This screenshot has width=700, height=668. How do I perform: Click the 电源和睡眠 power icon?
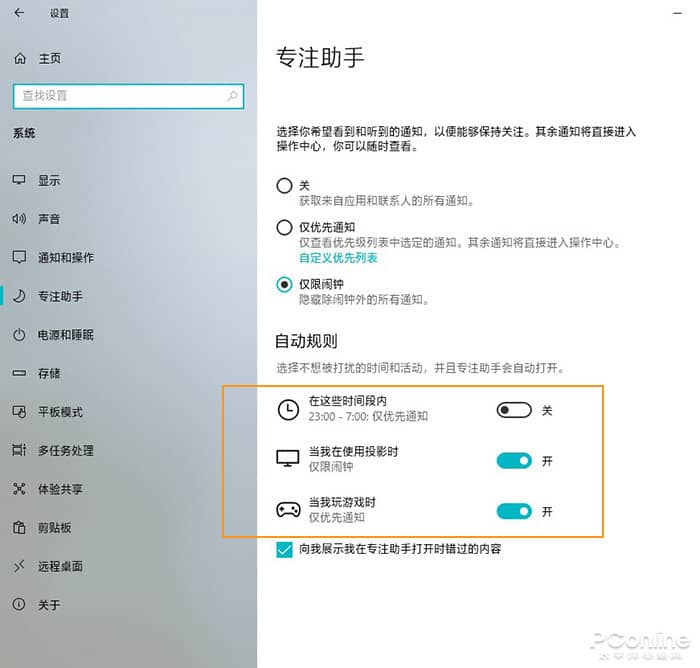point(19,334)
